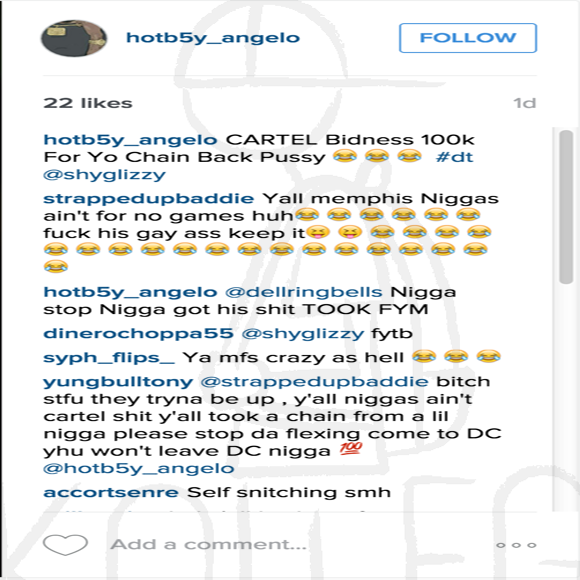
Task: Click the 1d post timestamp
Action: click(x=525, y=103)
